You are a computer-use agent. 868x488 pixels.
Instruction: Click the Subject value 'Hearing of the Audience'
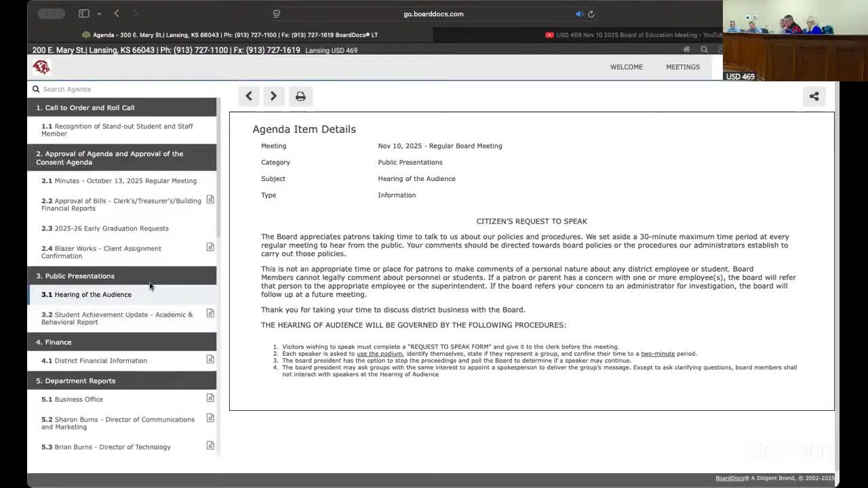tap(416, 179)
